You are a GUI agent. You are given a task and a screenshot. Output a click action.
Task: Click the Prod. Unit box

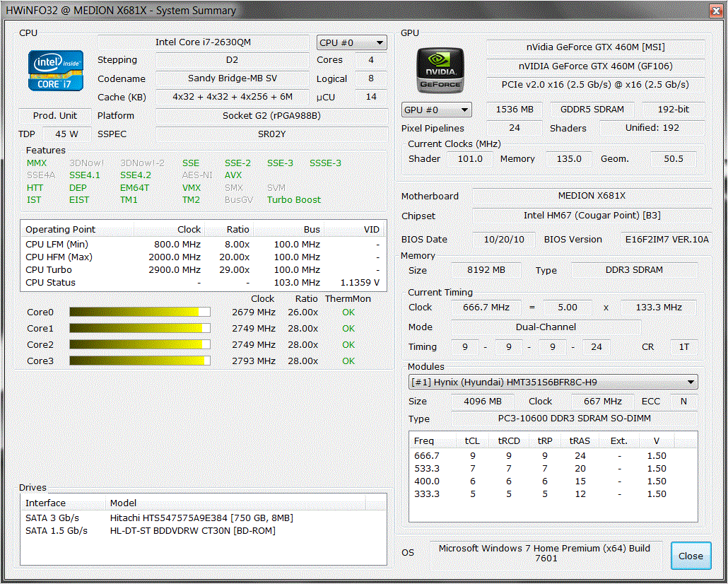(x=55, y=116)
